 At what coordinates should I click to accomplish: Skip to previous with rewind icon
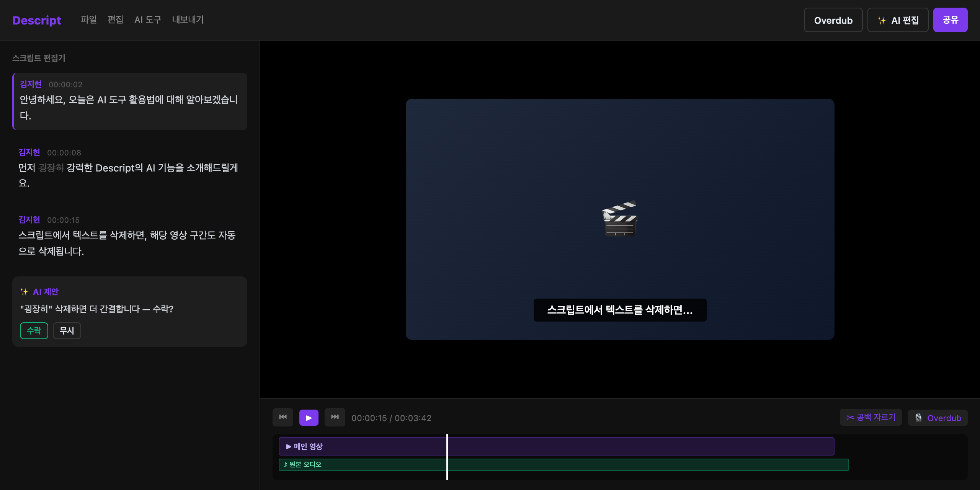(283, 417)
